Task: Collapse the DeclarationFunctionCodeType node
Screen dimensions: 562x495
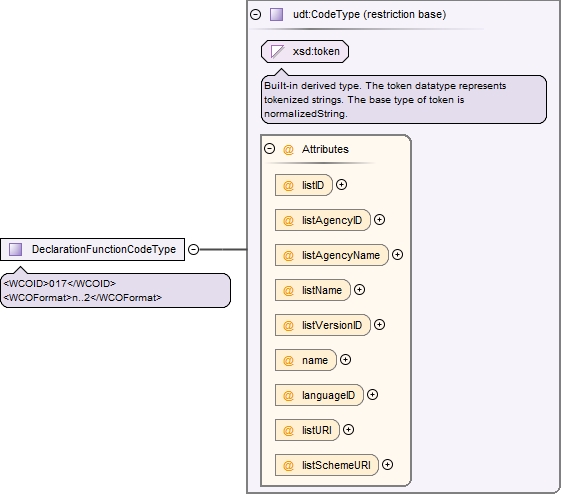Action: pos(194,249)
